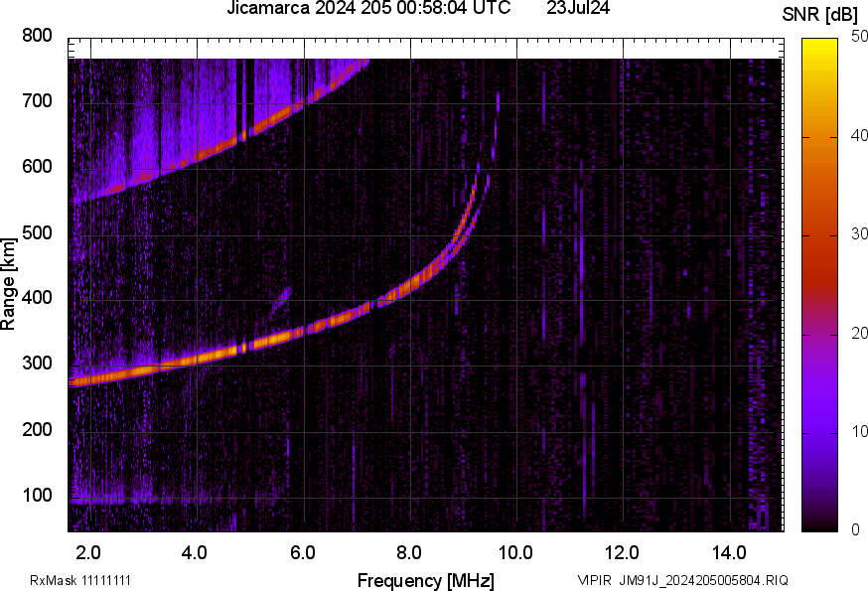
Task: Click the '4.0' frequency tick label
Action: (195, 553)
